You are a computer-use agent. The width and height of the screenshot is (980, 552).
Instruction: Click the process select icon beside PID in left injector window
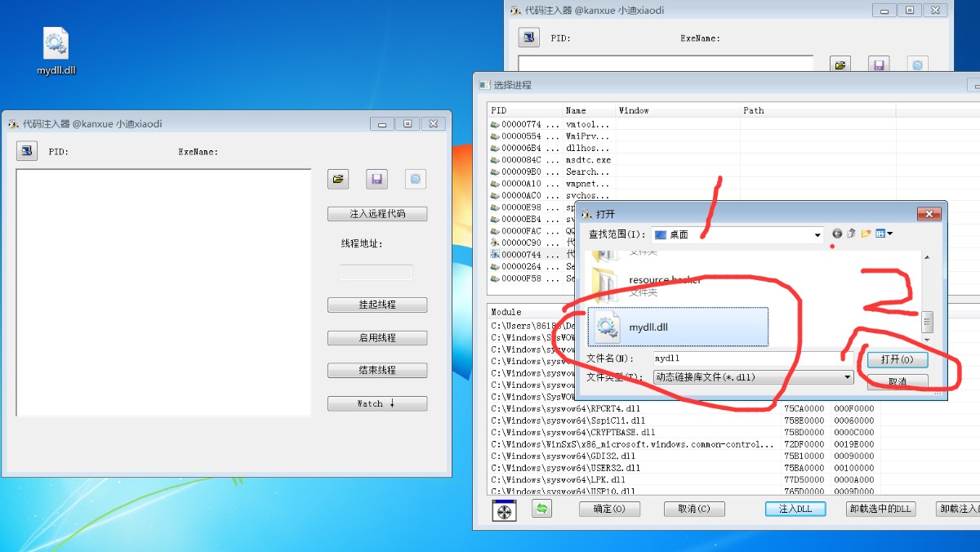(x=27, y=151)
